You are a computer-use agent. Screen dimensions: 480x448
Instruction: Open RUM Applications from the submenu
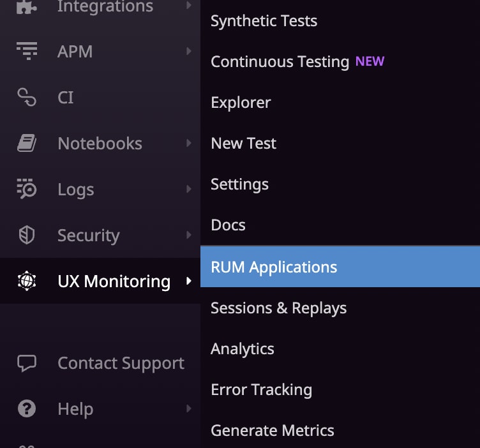point(274,267)
